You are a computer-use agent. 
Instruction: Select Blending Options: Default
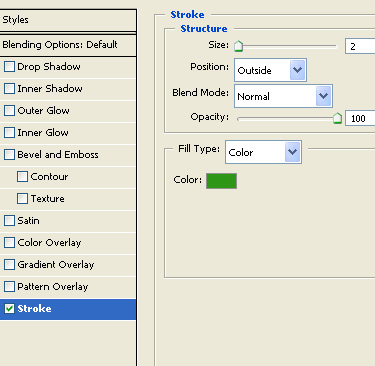point(68,45)
